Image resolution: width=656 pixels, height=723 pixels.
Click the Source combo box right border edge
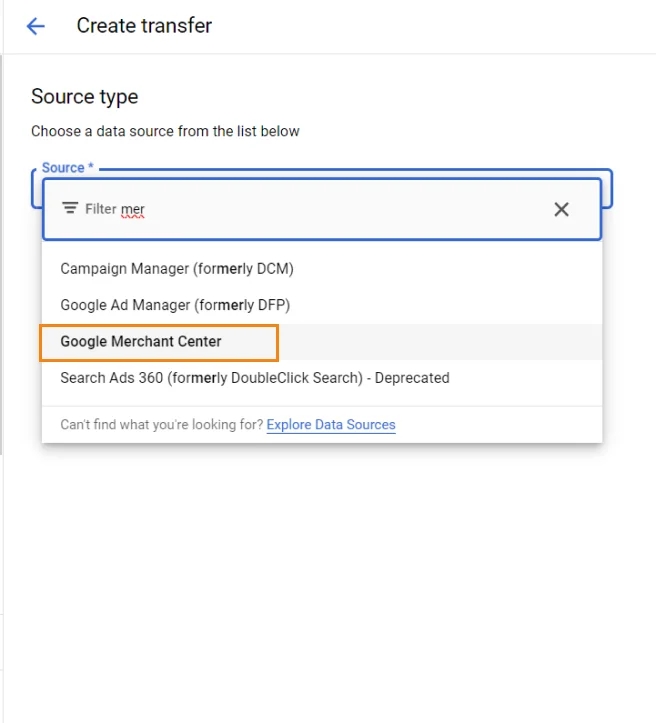611,189
